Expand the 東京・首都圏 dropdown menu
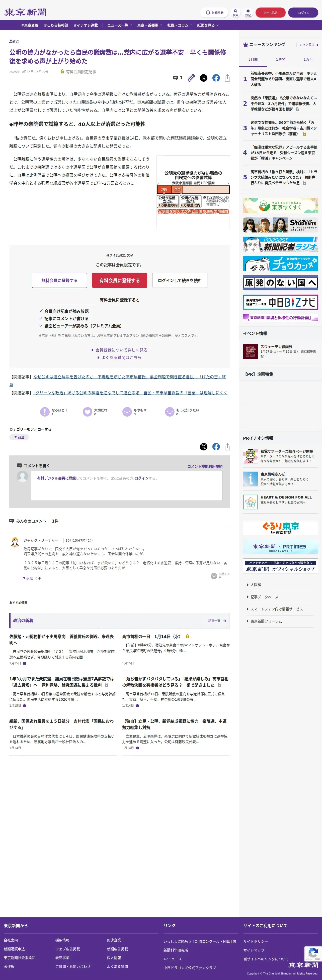Image resolution: width=322 pixels, height=980 pixels. pyautogui.click(x=149, y=25)
